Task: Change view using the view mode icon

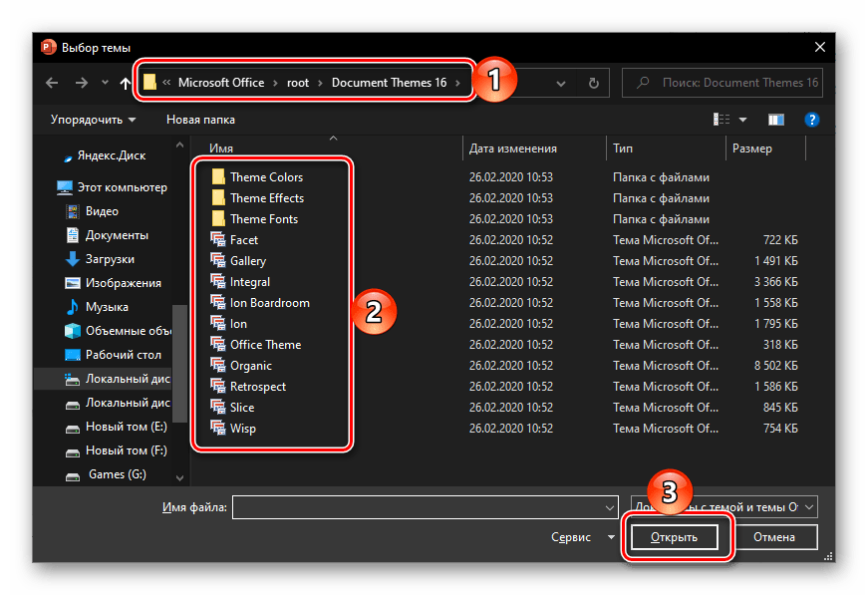Action: pos(722,120)
